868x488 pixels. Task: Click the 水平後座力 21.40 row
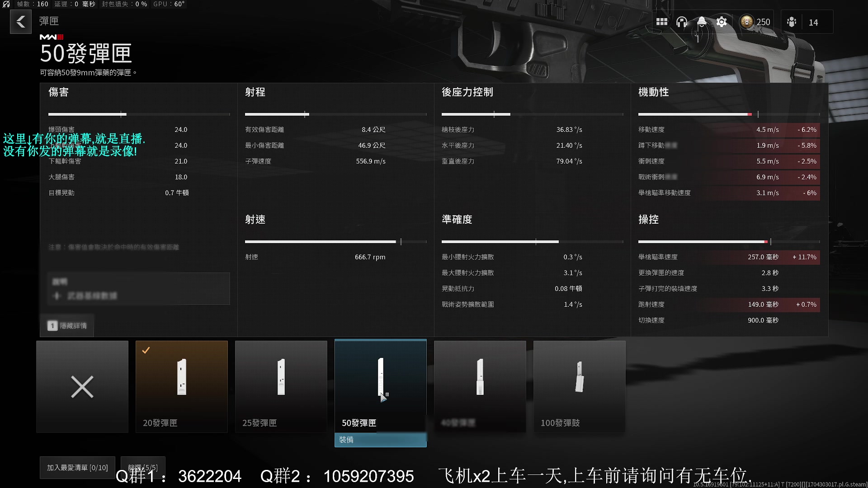coord(512,145)
